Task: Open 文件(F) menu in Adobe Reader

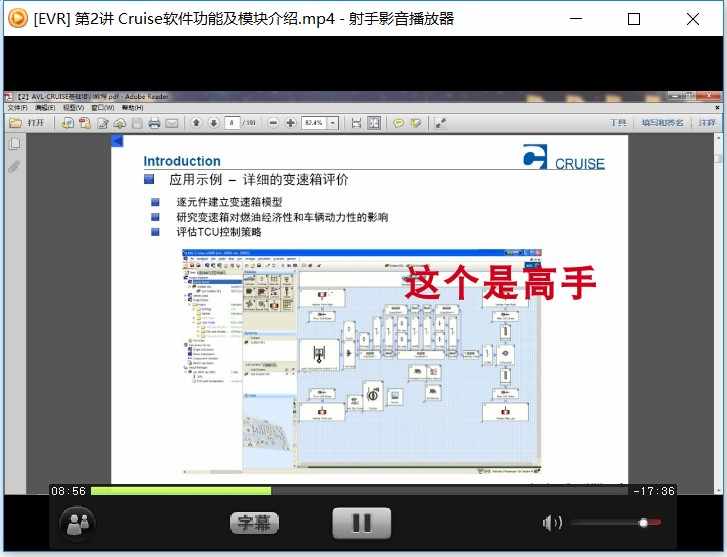Action: (18, 108)
